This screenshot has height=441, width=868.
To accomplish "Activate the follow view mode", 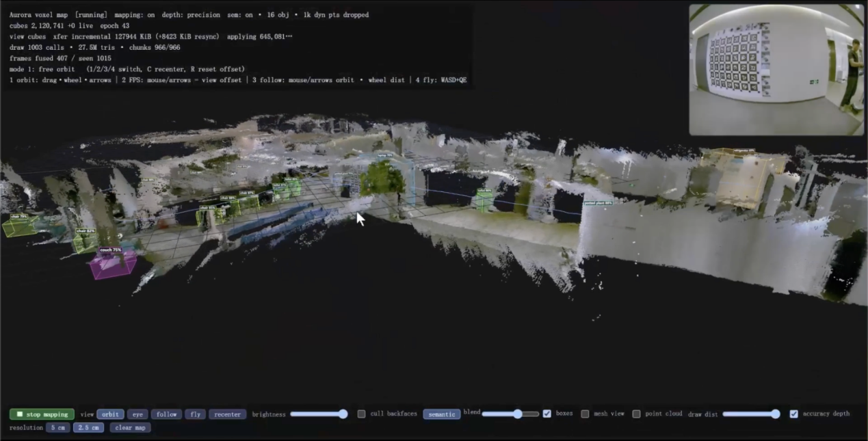I will [x=166, y=414].
